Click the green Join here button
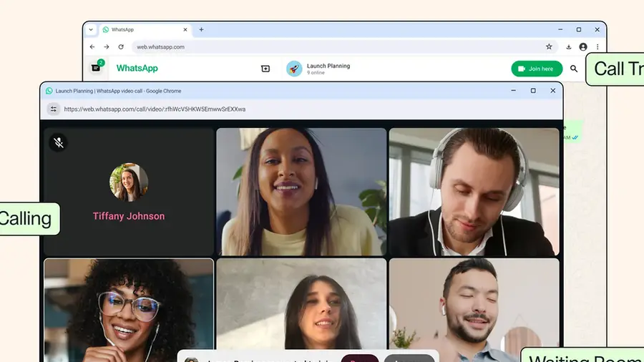Screen dimensions: 644x362 pos(537,69)
